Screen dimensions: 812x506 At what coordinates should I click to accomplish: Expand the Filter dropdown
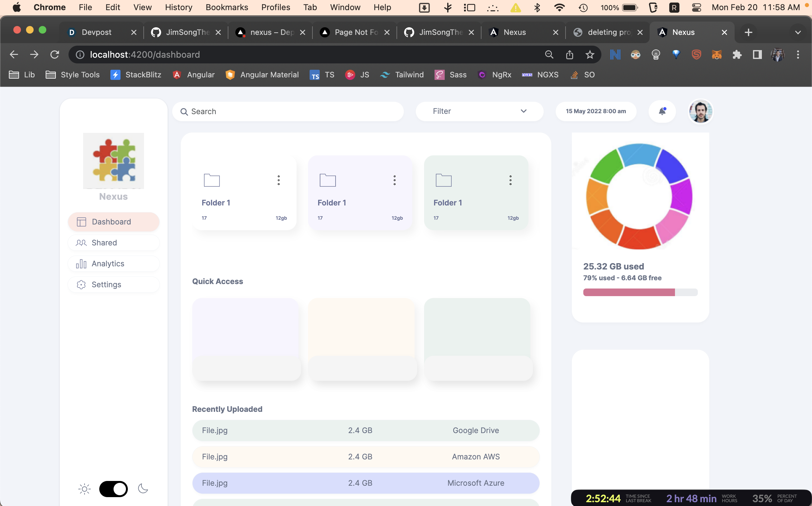(x=479, y=111)
